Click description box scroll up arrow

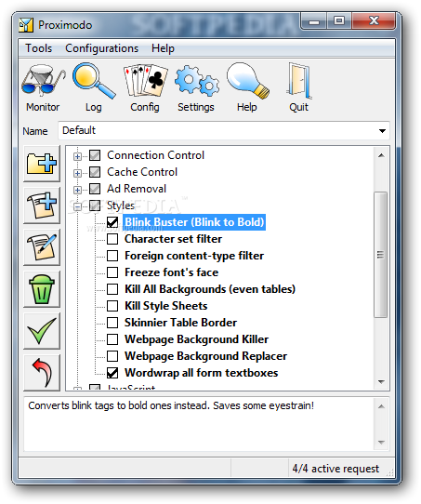click(381, 407)
